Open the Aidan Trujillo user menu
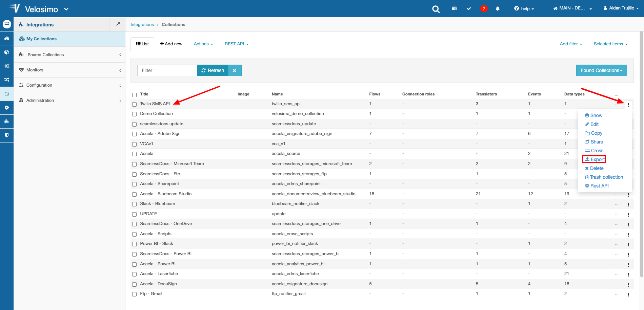 [x=621, y=8]
